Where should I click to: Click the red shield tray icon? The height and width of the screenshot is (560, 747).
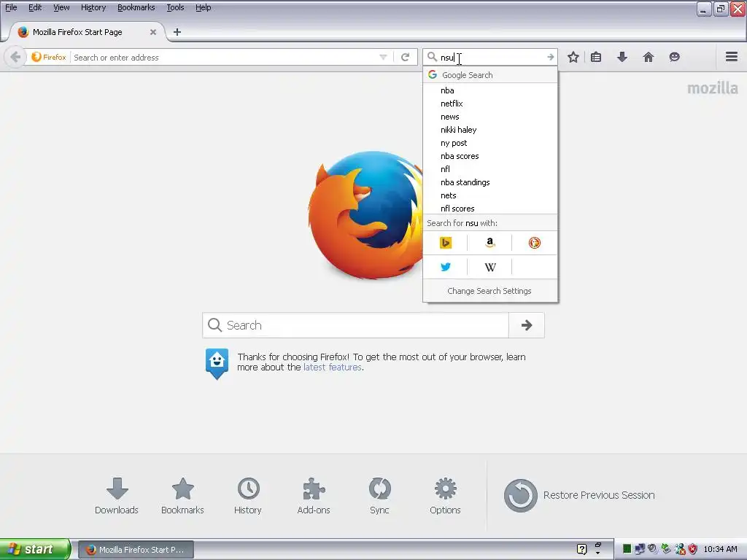(693, 549)
